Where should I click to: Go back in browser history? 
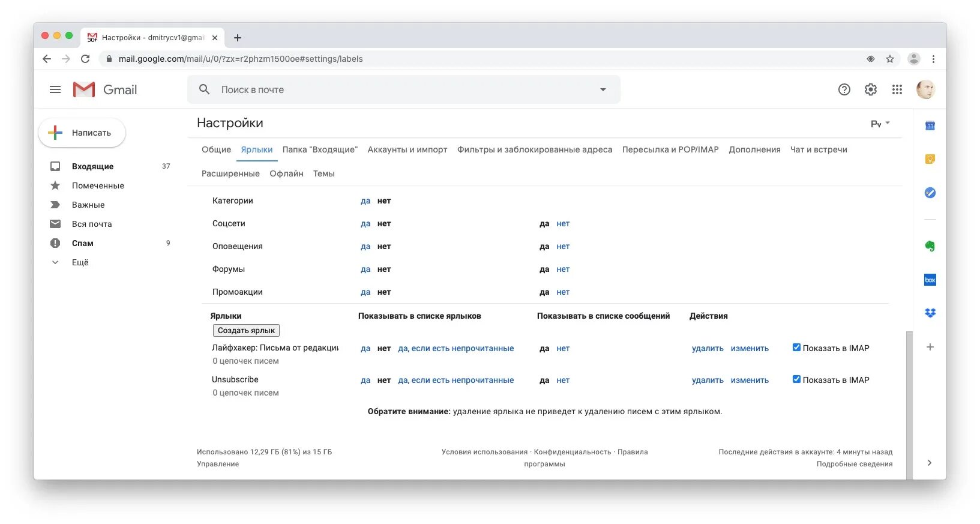[x=47, y=59]
